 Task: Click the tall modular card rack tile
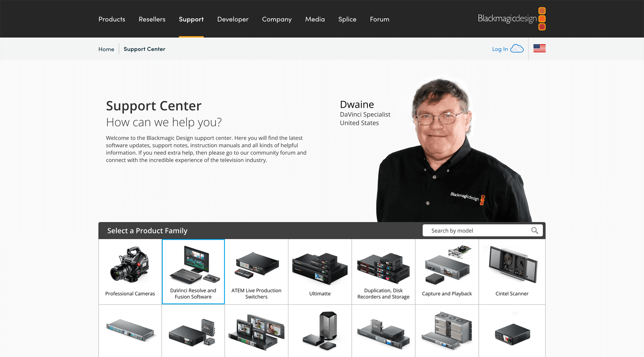click(447, 331)
